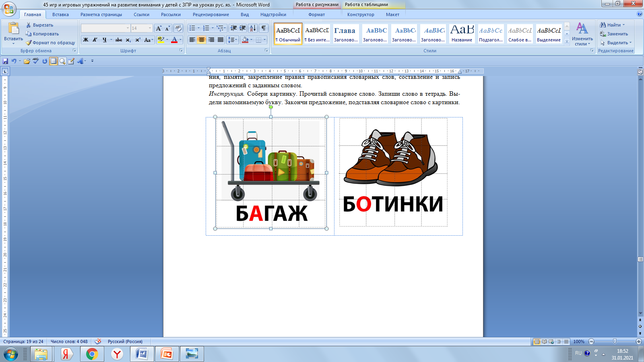Align text to the right
The image size is (644, 362).
(x=211, y=40)
